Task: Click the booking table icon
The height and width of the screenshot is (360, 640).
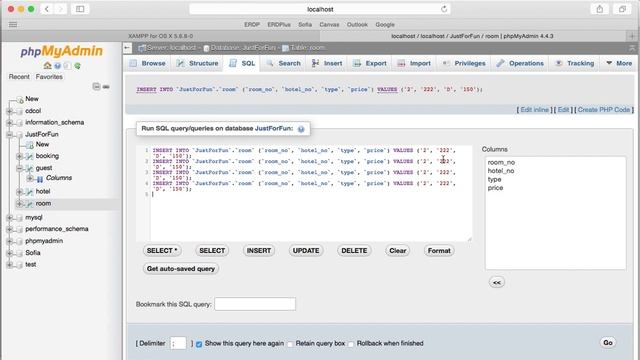Action: pos(29,156)
